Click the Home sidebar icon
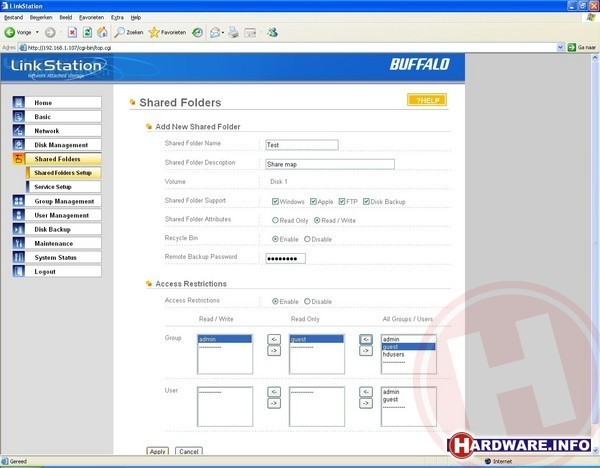 (x=19, y=103)
